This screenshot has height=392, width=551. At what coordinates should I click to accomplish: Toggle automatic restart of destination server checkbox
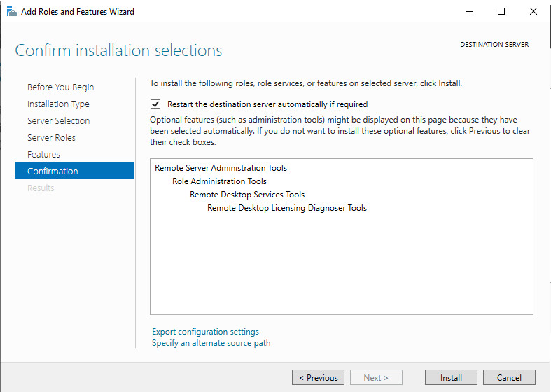[x=155, y=104]
